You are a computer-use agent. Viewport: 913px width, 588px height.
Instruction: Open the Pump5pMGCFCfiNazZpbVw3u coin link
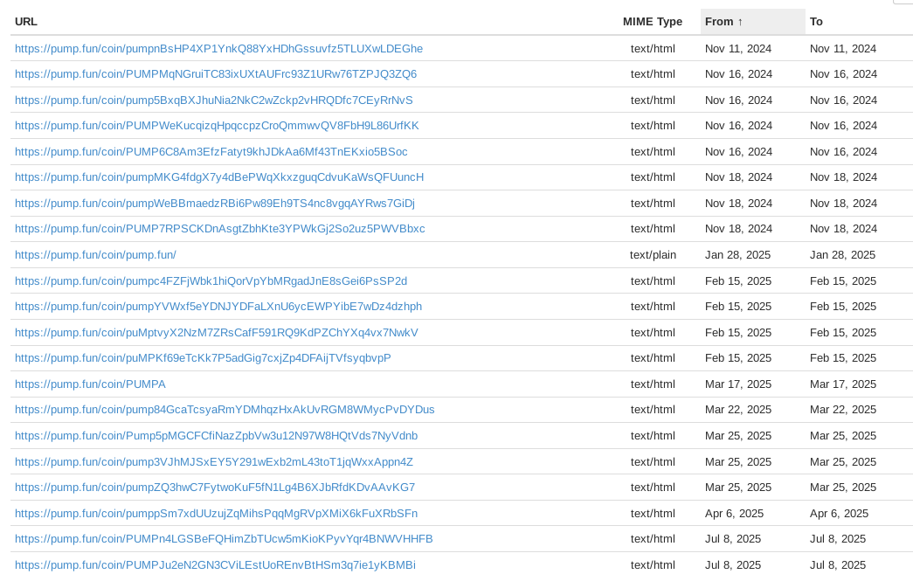(x=217, y=436)
